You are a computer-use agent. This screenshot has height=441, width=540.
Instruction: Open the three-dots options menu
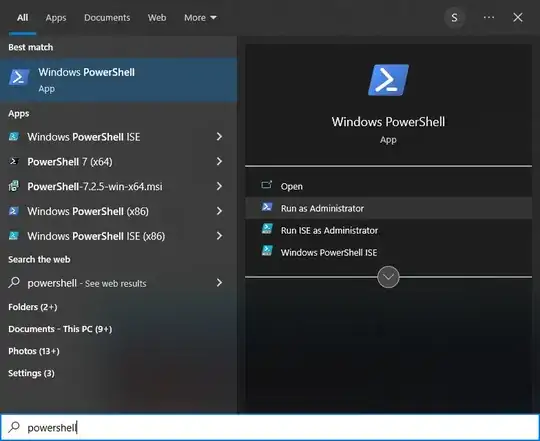coord(489,17)
